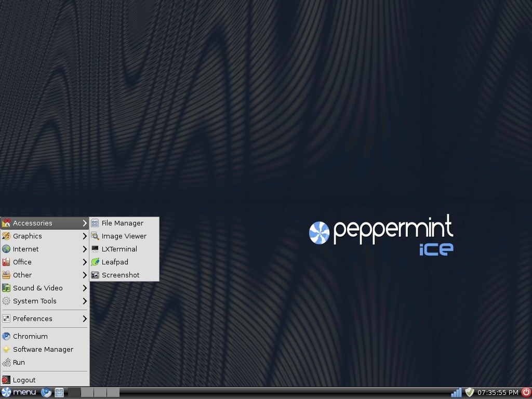The height and width of the screenshot is (399, 532).
Task: Switch to the second workspace in the pager
Action: pyautogui.click(x=87, y=393)
